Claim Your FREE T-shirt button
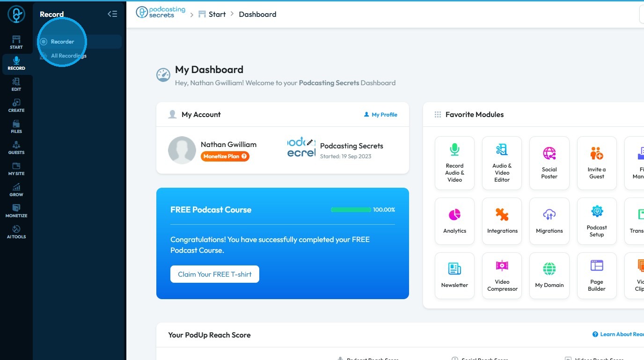644x360 pixels. [x=215, y=274]
